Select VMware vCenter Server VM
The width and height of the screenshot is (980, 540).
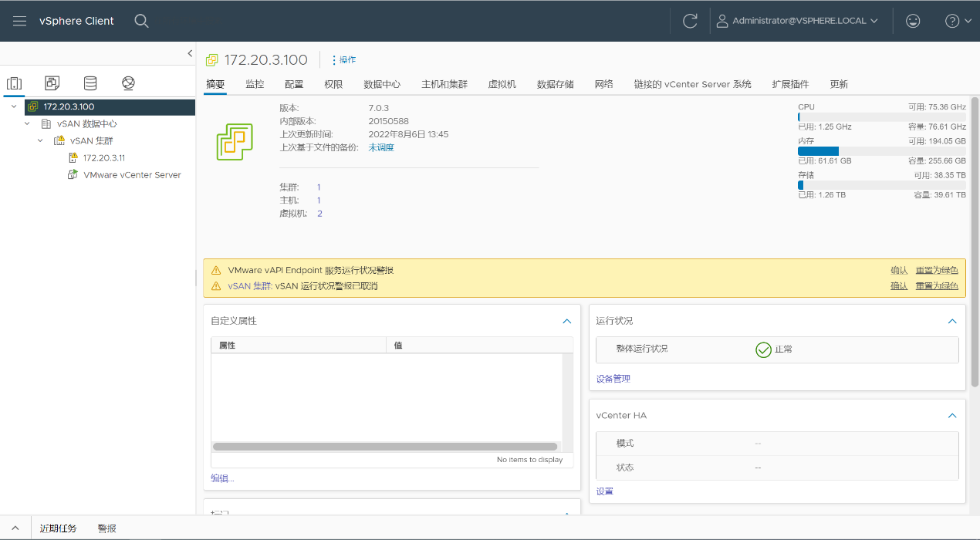[132, 174]
